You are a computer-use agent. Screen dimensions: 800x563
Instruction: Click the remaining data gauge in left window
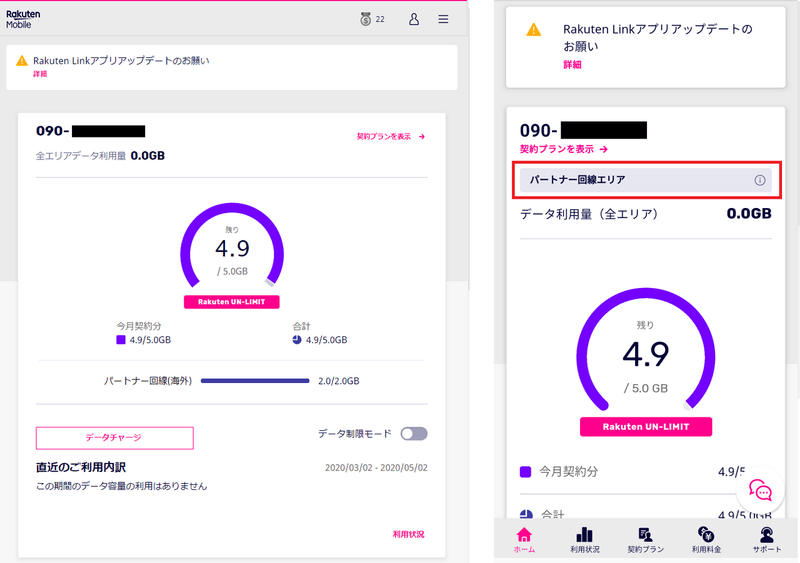(232, 245)
